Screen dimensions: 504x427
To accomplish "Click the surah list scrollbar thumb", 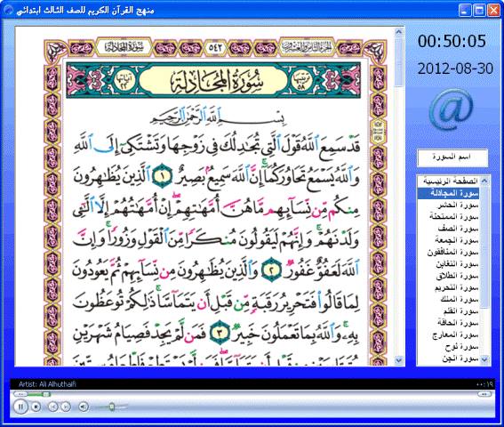I will (484, 247).
